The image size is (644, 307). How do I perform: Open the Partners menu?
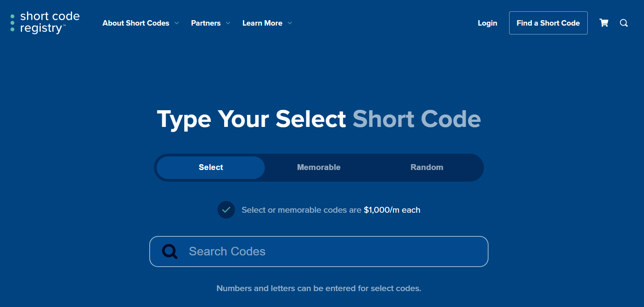click(x=205, y=23)
